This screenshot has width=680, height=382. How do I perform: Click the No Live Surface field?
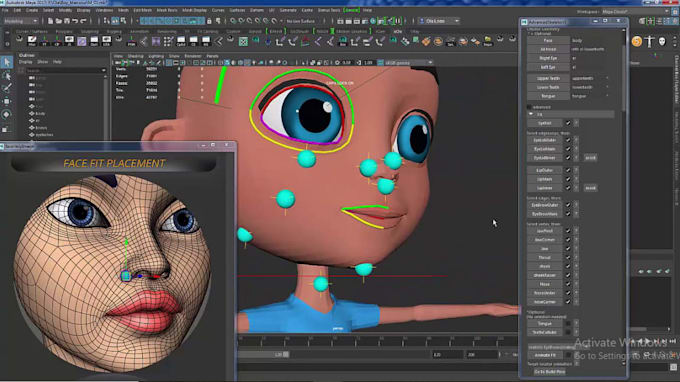pos(301,21)
